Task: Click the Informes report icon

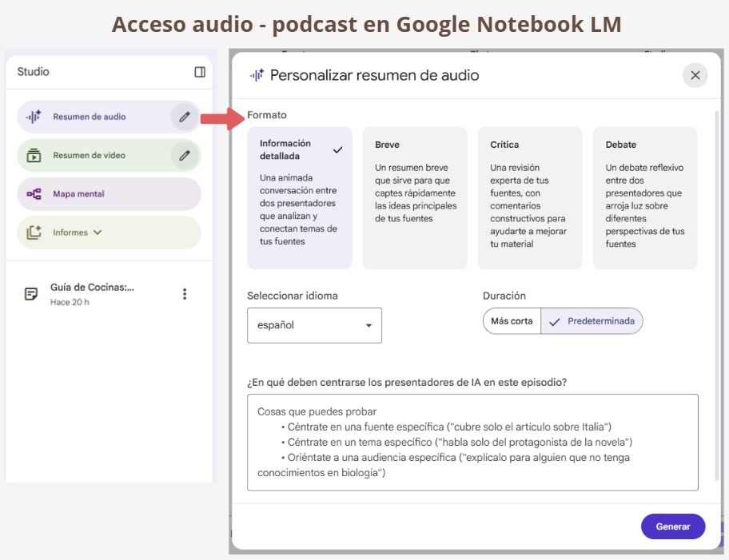Action: coord(34,232)
